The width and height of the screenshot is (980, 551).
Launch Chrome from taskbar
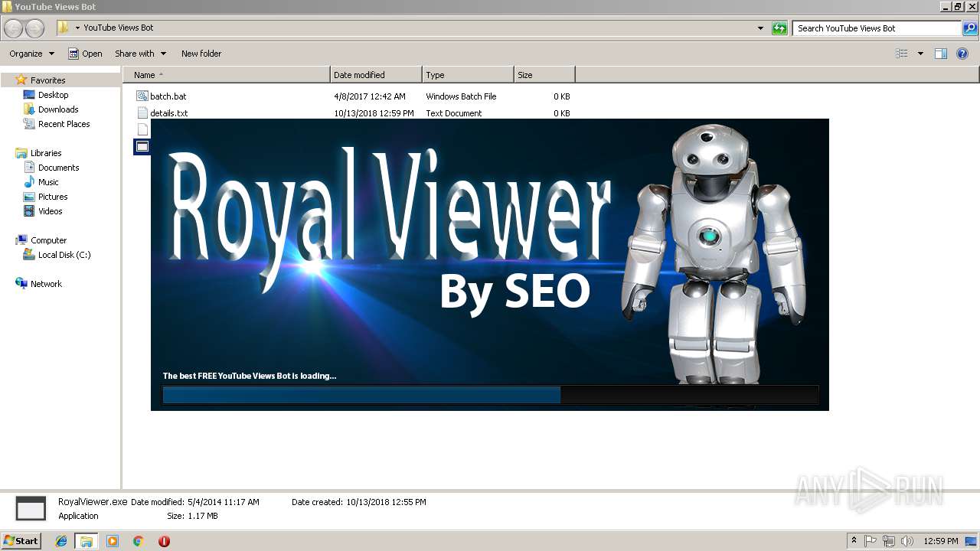(139, 541)
